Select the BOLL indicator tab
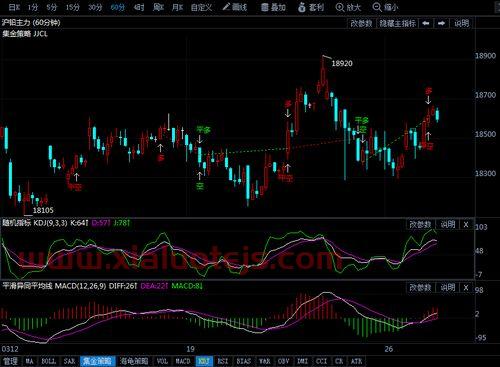The width and height of the screenshot is (500, 367). click(48, 361)
